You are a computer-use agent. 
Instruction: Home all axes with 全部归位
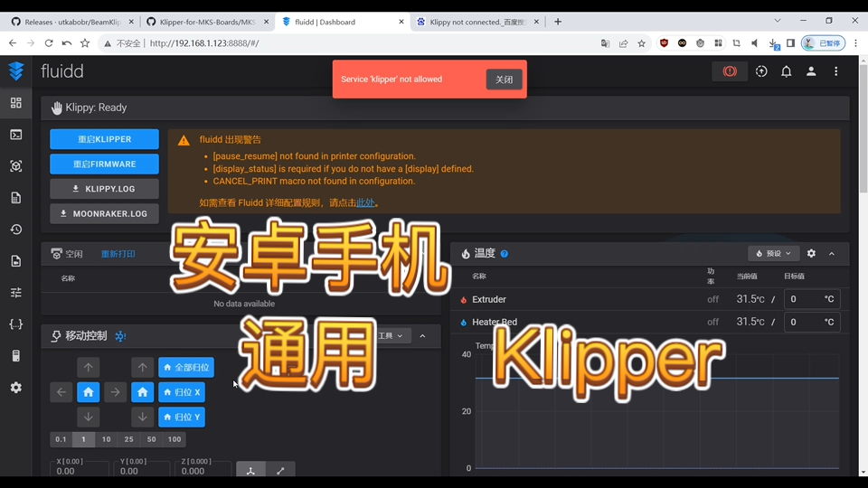(186, 368)
